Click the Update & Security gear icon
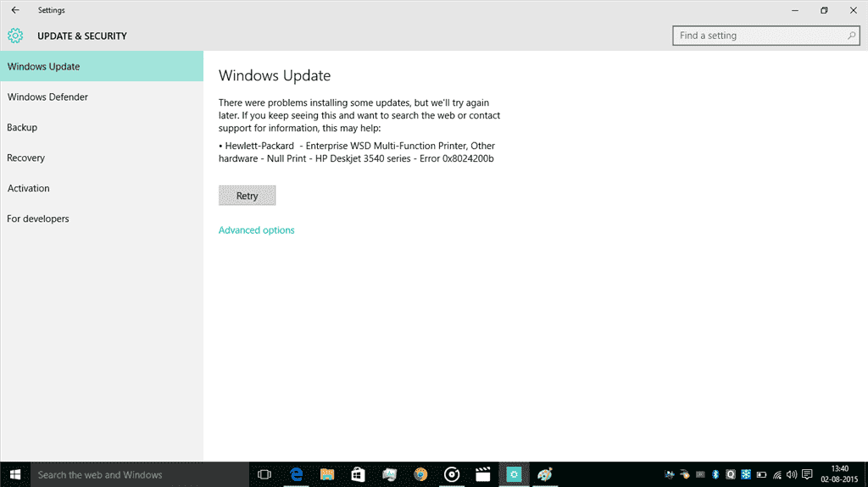This screenshot has height=487, width=868. coord(15,36)
